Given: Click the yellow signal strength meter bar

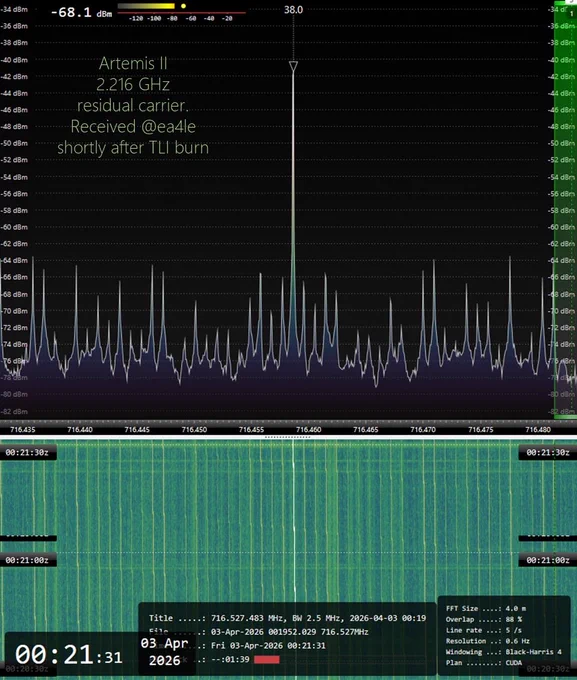Looking at the screenshot, I should point(146,6).
